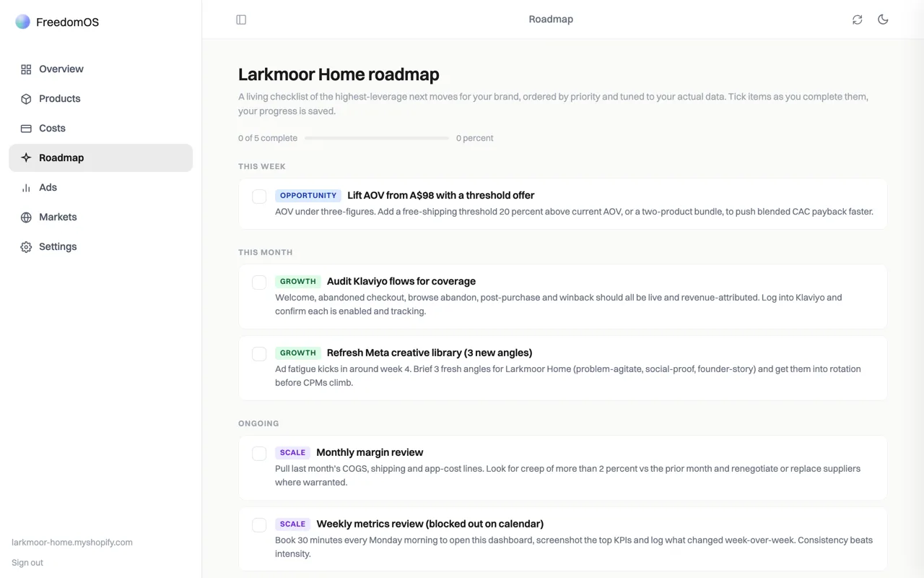Screen dimensions: 924x578
Task: Click the GROWTH tag on Refresh Meta item
Action: (298, 353)
